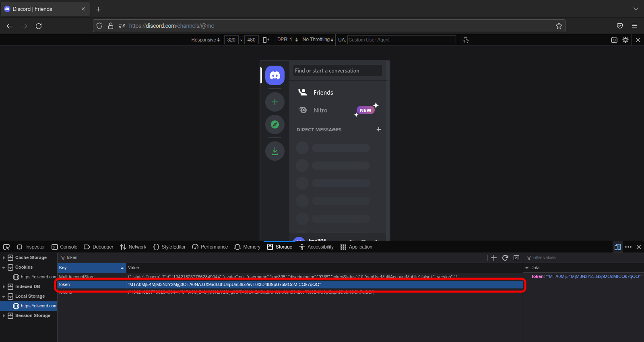
Task: Rotate the viewport orientation
Action: 266,39
